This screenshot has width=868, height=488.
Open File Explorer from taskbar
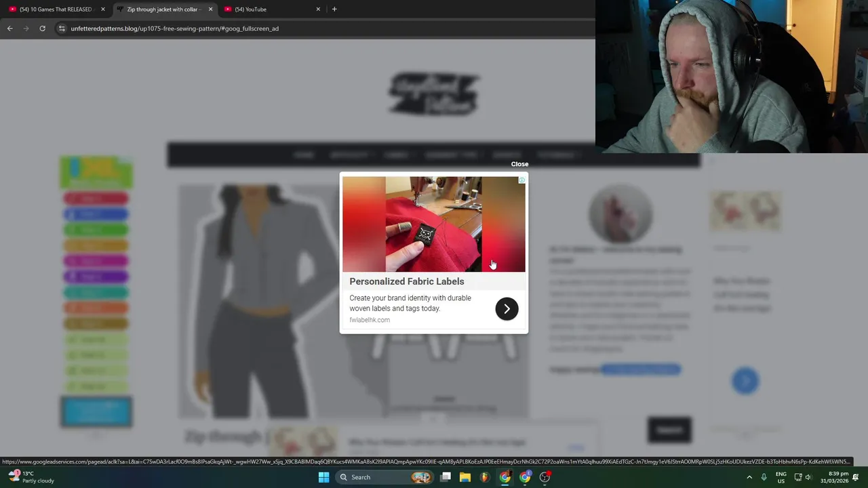pos(465,477)
